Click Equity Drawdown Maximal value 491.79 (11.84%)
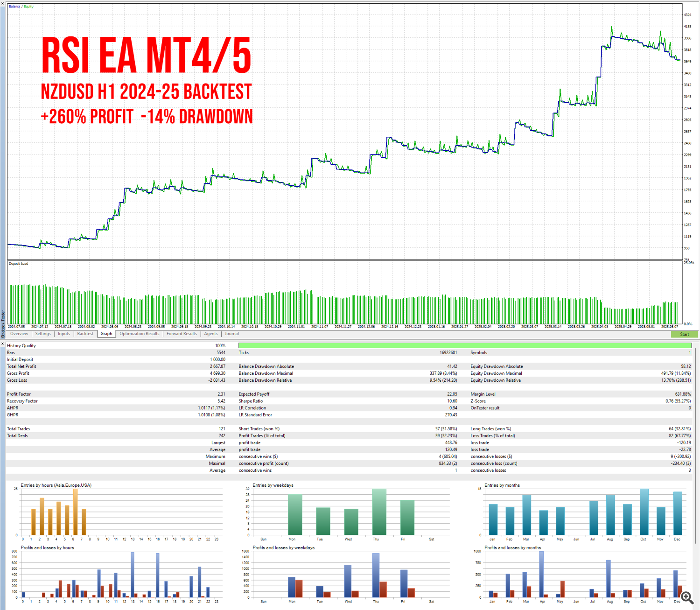Image resolution: width=700 pixels, height=610 pixels. pos(676,373)
